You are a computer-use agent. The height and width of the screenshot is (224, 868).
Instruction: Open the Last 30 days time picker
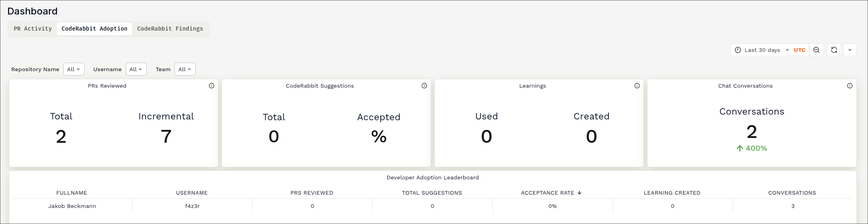(762, 50)
